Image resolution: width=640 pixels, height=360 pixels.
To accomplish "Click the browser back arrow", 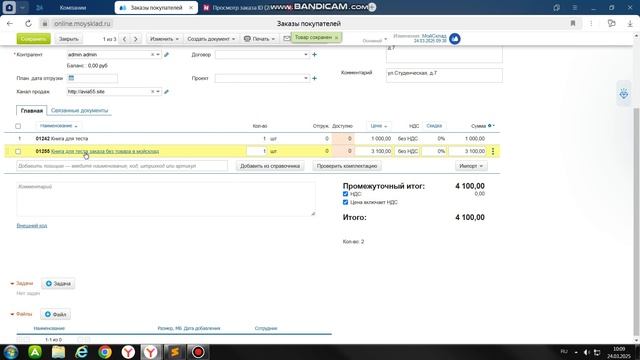I will coord(10,24).
